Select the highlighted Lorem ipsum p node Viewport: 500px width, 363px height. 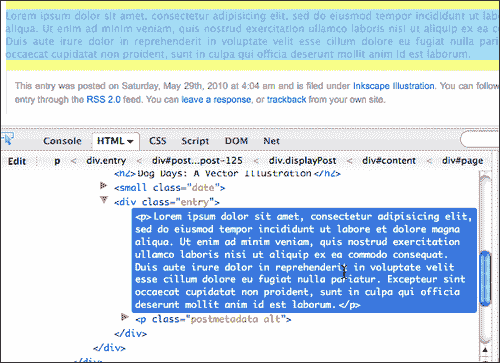pyautogui.click(x=304, y=260)
